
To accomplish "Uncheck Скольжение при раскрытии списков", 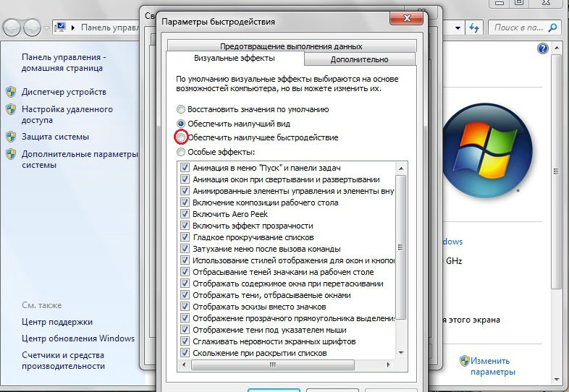I will pos(185,353).
